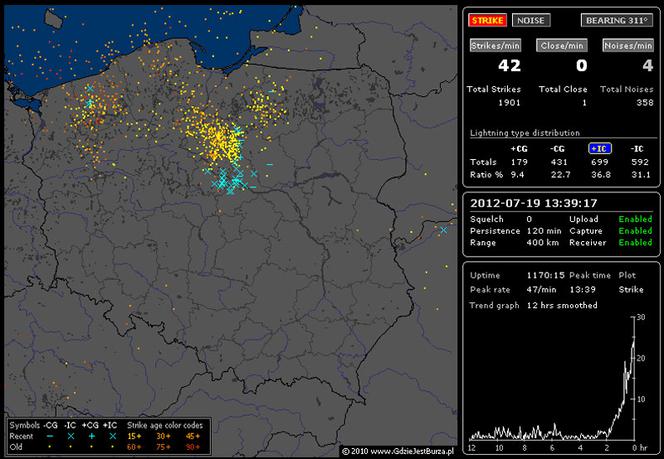Select the Close/min counter label
The height and width of the screenshot is (459, 664).
click(562, 46)
